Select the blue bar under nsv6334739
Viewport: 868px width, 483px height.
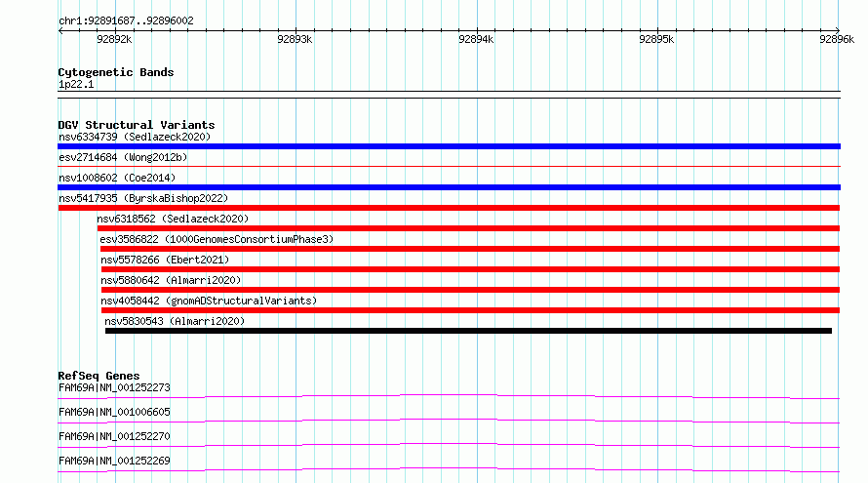point(449,146)
